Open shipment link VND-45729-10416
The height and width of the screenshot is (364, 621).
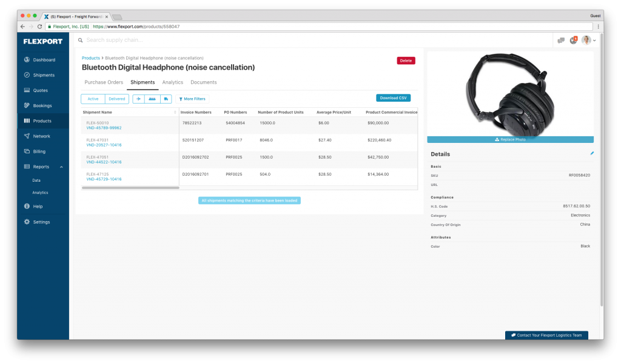[104, 179]
